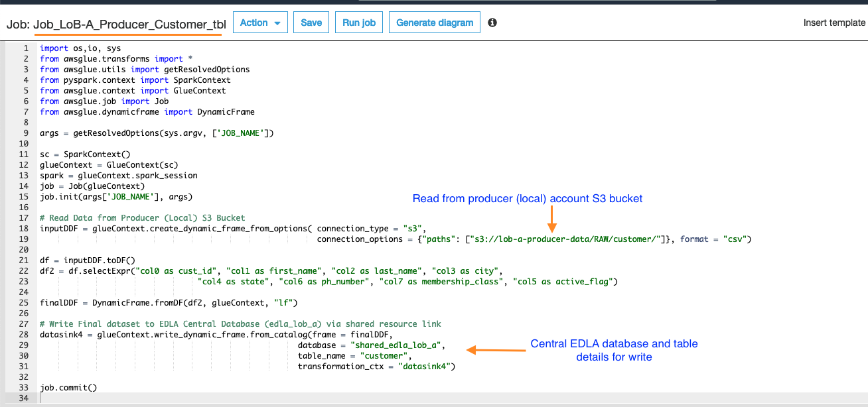Click the Insert template link
The height and width of the screenshot is (407, 868).
coord(834,23)
